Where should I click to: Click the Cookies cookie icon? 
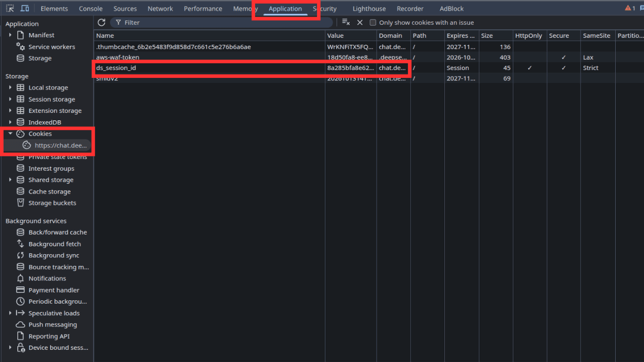pos(21,134)
